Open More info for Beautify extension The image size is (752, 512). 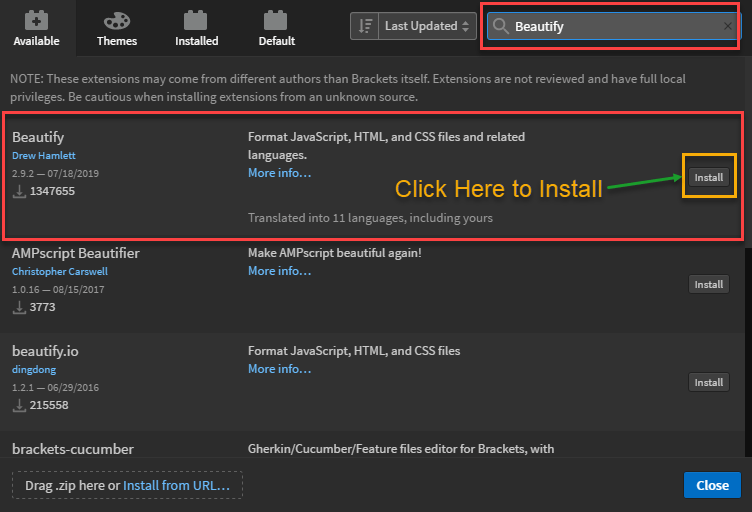(x=280, y=173)
